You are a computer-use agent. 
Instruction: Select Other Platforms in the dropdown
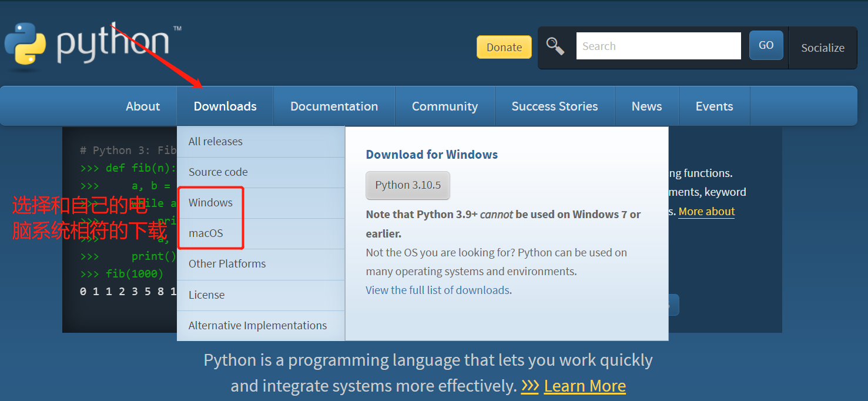[x=261, y=264]
